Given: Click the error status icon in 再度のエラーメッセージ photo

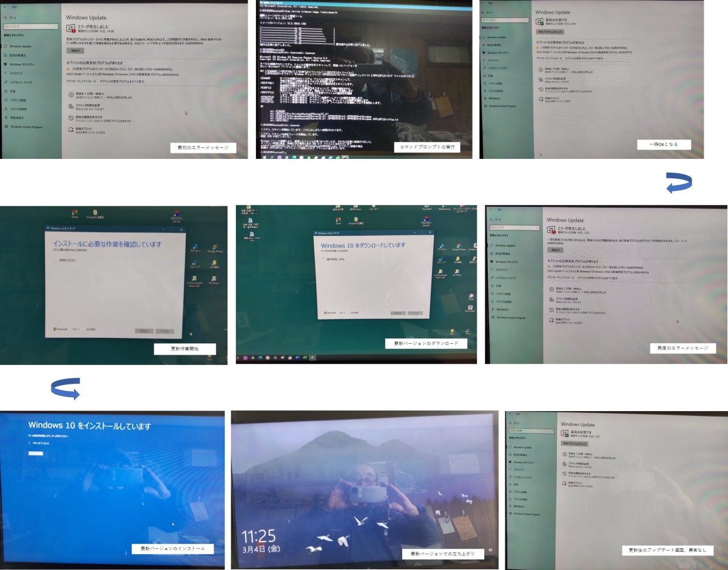Looking at the screenshot, I should tap(551, 230).
